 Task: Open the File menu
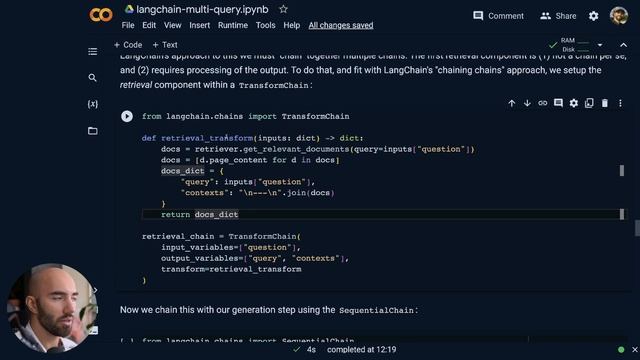(x=128, y=25)
